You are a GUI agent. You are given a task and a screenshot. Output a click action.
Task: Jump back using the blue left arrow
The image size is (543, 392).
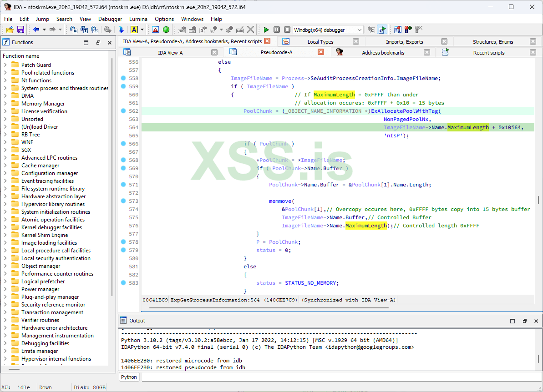[x=36, y=30]
